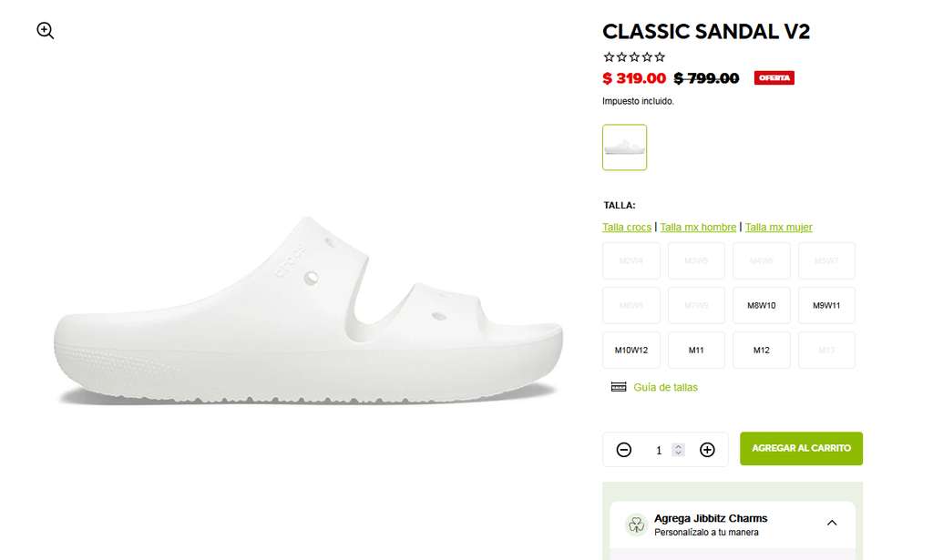Click the star rating icons

coord(634,57)
